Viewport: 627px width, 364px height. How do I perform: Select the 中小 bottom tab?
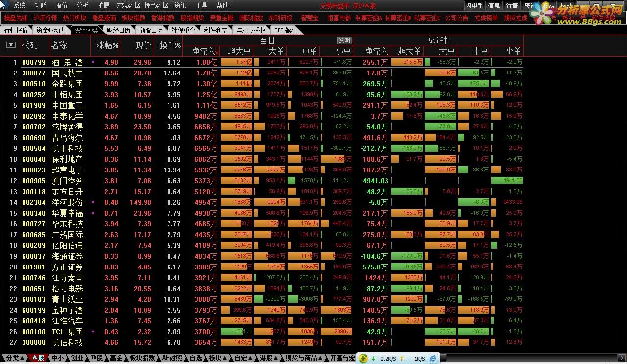(57, 358)
